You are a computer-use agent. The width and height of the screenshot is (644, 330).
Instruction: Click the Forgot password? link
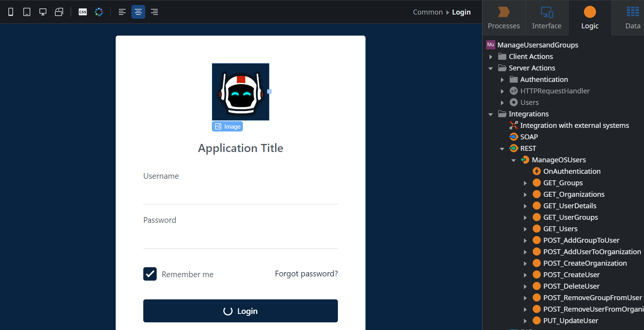click(306, 274)
